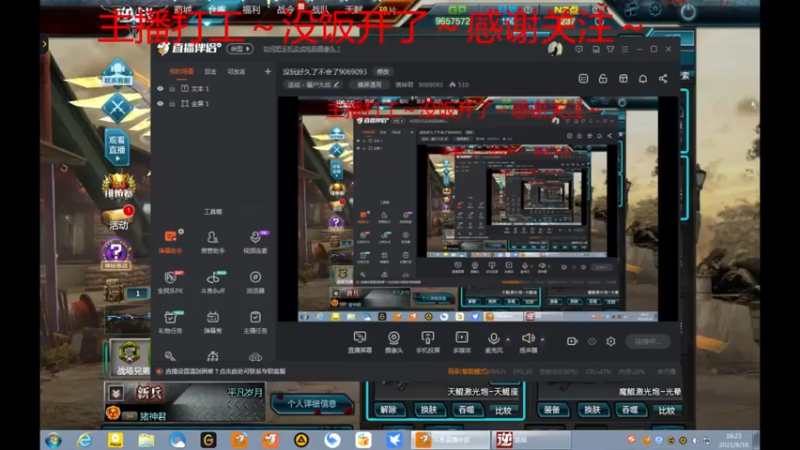Open the bell notifications icon above preview
This screenshot has width=800, height=450.
643,79
